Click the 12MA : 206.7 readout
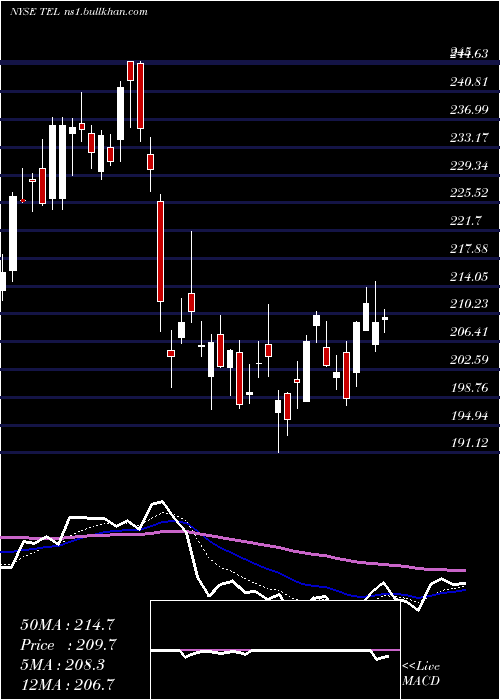This screenshot has width=500, height=700. [x=68, y=684]
